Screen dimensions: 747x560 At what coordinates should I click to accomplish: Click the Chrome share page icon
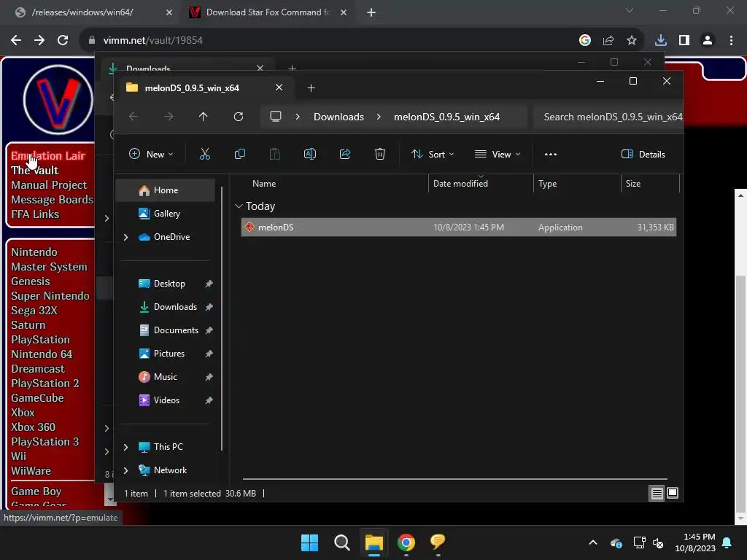coord(608,41)
